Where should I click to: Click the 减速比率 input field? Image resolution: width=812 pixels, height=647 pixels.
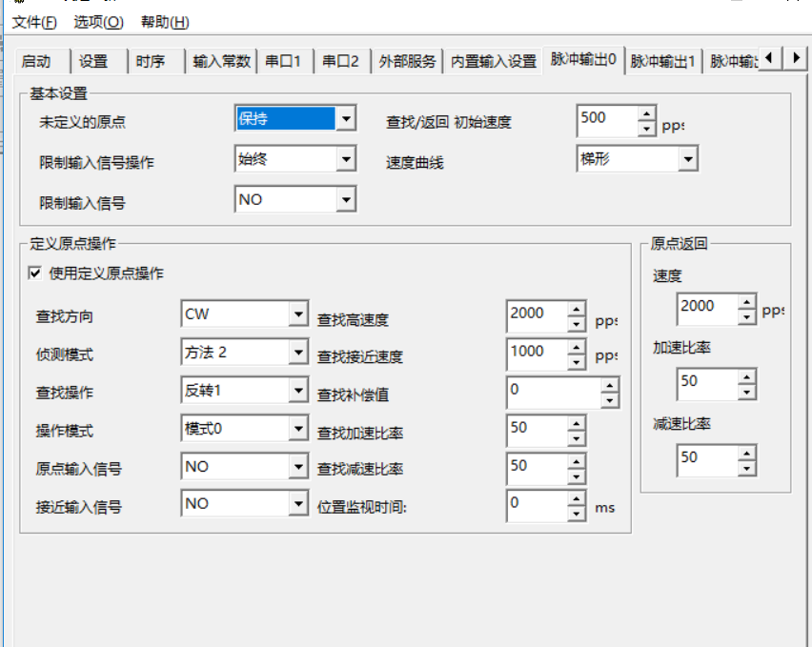(x=707, y=458)
